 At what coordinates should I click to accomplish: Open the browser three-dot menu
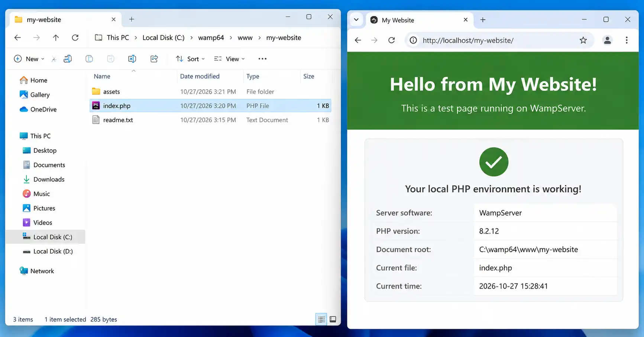[x=627, y=40]
